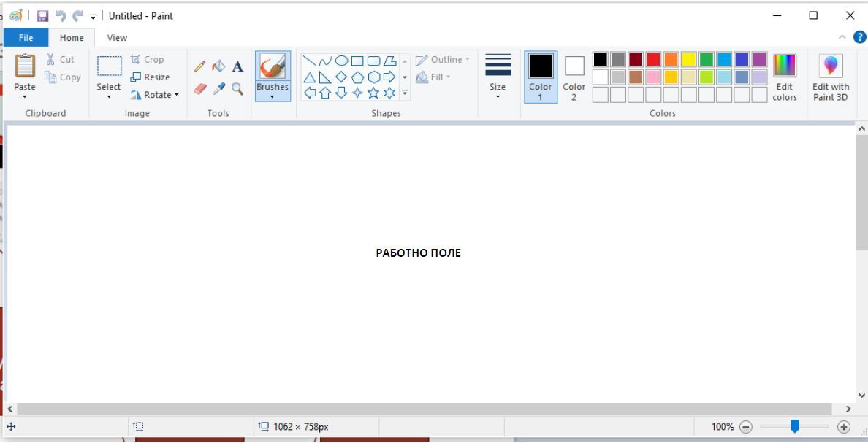This screenshot has width=868, height=443.
Task: Pick the red color swatch
Action: (653, 59)
